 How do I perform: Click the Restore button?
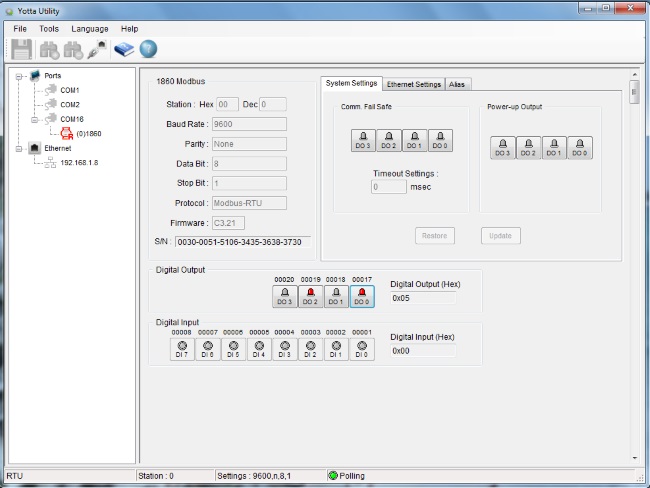pyautogui.click(x=435, y=236)
